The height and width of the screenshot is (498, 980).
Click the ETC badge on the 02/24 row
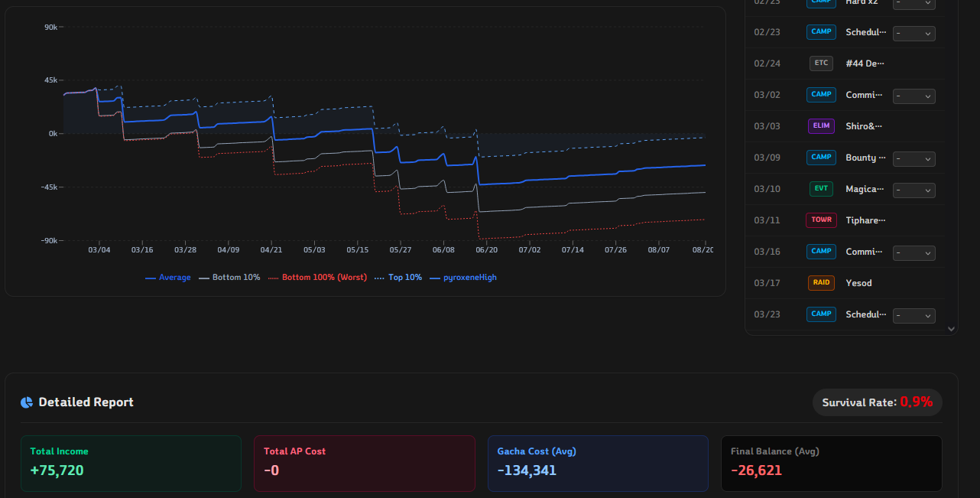point(821,63)
